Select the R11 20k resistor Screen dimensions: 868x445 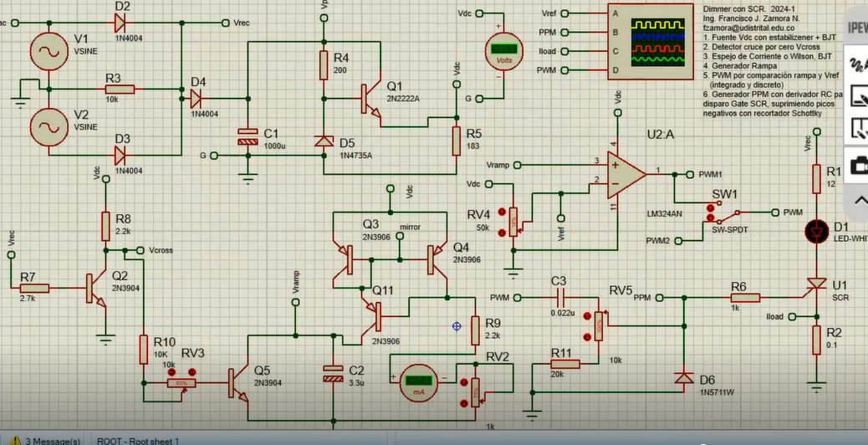coord(565,364)
